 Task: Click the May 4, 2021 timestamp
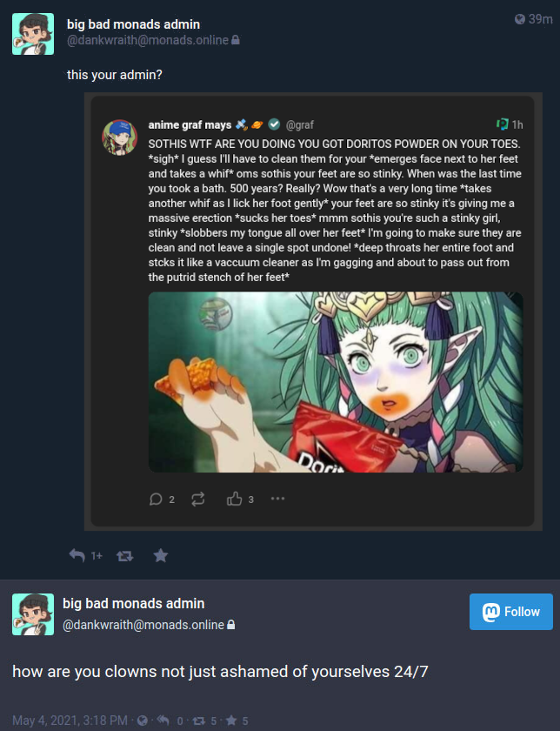pos(70,721)
